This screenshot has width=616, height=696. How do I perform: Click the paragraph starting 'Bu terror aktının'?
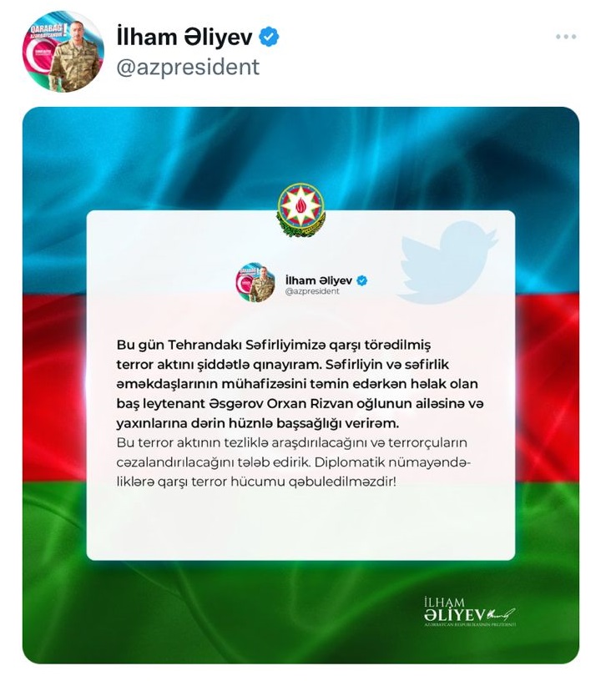pyautogui.click(x=293, y=462)
